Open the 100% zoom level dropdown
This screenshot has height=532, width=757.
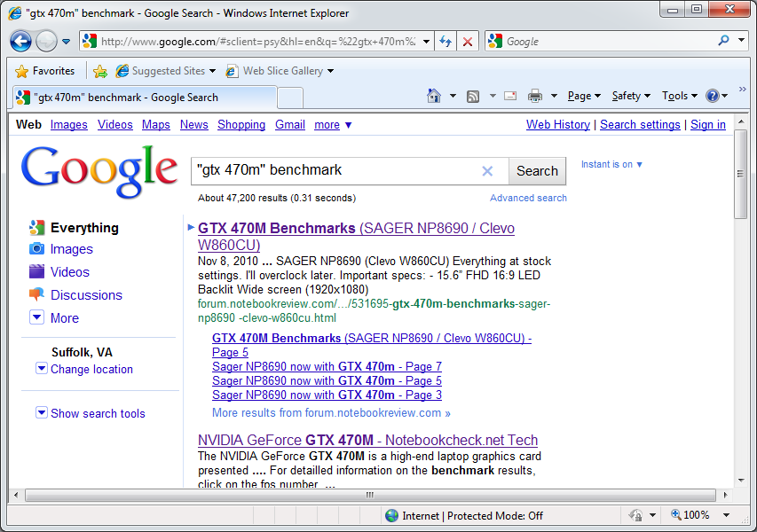[x=726, y=515]
